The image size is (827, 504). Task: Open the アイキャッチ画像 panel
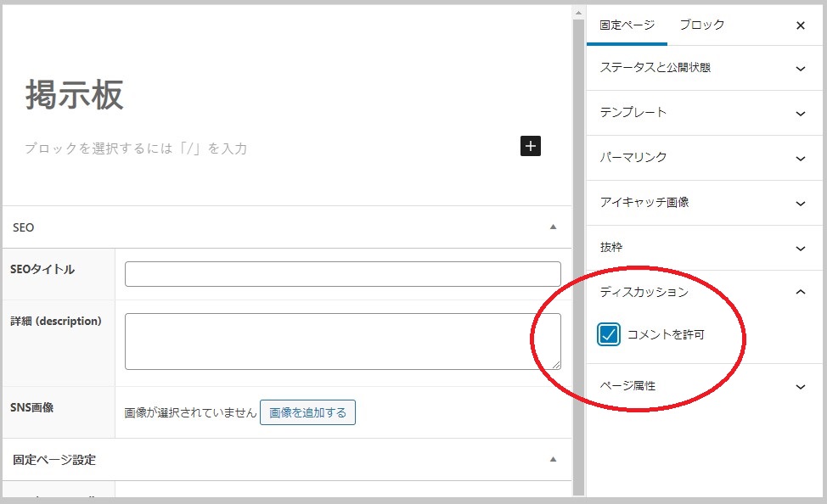click(705, 203)
